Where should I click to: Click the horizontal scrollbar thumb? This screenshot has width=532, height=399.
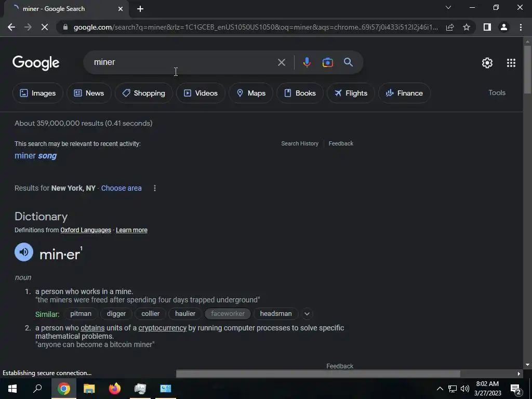[x=318, y=374]
